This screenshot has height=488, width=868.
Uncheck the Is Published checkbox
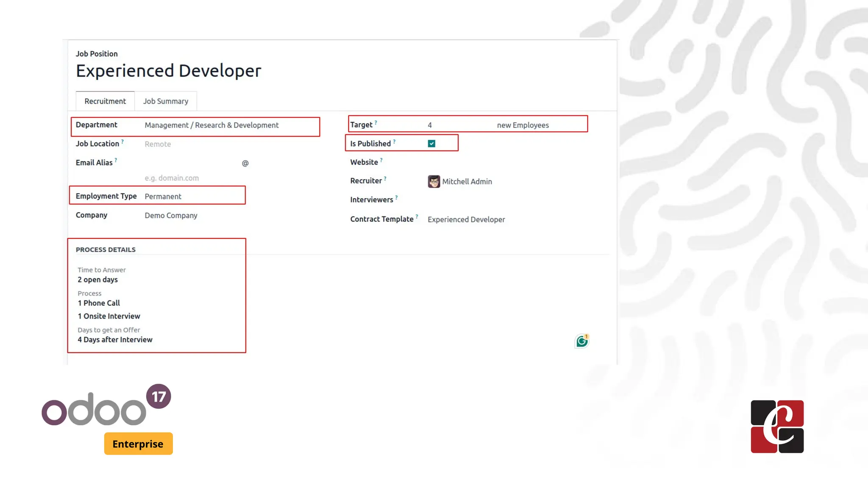click(431, 144)
